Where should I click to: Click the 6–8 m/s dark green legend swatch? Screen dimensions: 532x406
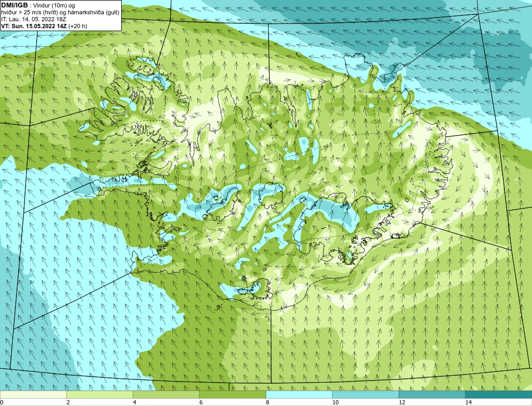coord(233,394)
